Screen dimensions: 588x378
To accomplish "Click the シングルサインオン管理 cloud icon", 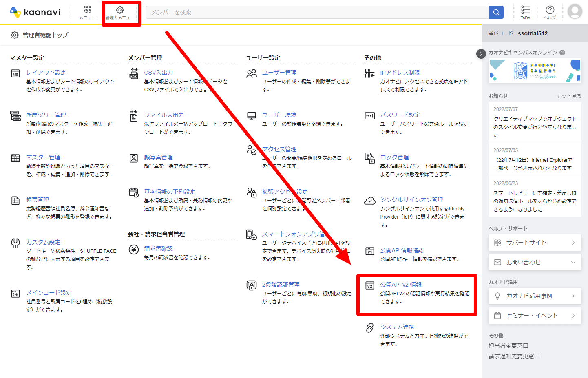I will click(369, 201).
